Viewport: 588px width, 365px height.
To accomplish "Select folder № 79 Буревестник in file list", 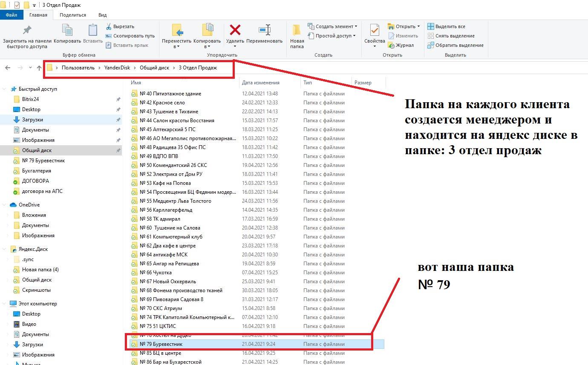I will click(x=256, y=344).
